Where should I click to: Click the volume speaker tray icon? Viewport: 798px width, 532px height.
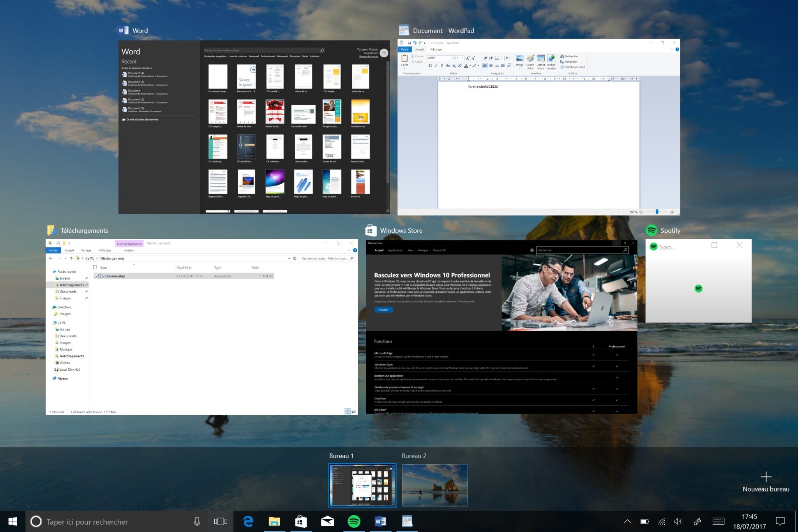pos(678,521)
